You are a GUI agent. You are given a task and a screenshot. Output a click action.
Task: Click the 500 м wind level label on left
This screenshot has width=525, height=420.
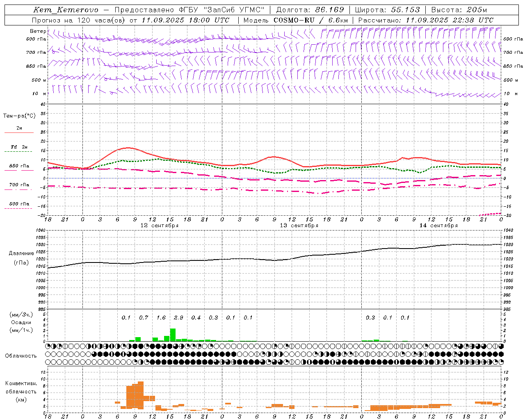[x=39, y=80]
